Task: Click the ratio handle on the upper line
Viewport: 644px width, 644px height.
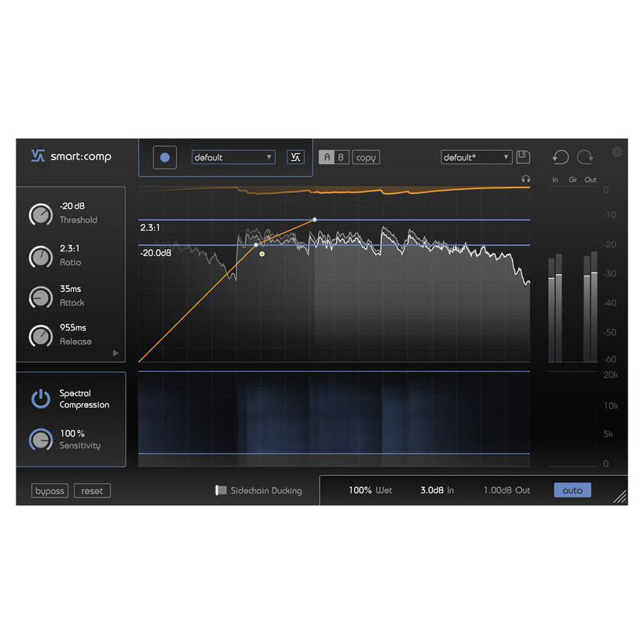Action: (315, 220)
